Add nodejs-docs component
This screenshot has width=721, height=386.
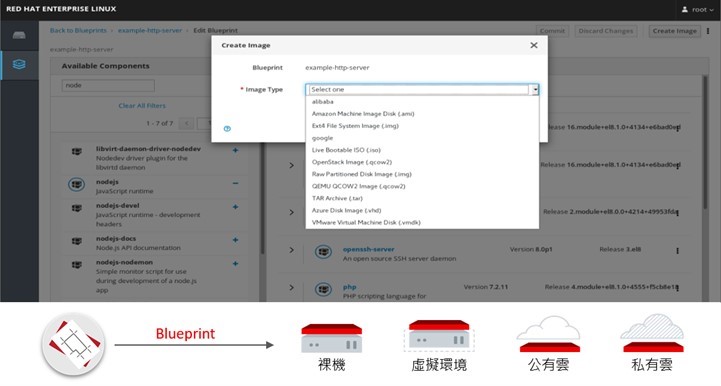coord(235,240)
